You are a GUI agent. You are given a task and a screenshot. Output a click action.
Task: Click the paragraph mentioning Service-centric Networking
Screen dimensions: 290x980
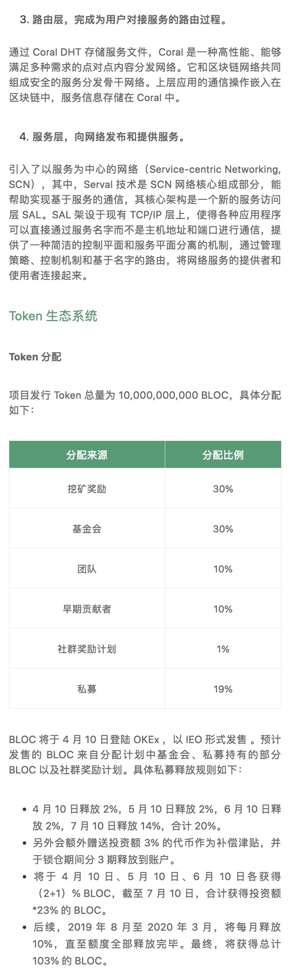[x=145, y=223]
